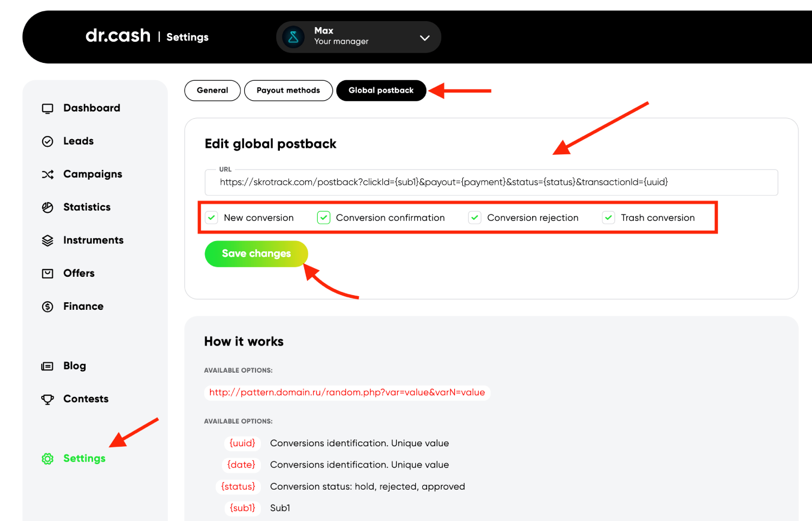Open the Statistics sidebar item
This screenshot has height=521, width=812.
(x=87, y=207)
